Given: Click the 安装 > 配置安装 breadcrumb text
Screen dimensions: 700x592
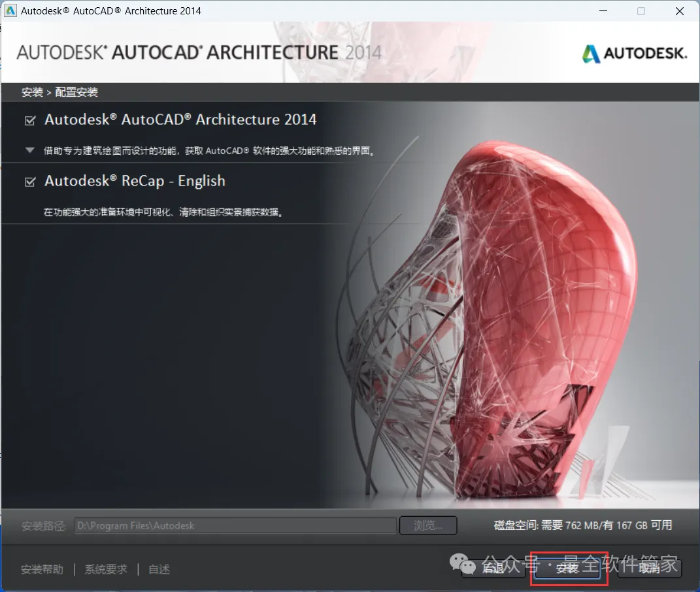Looking at the screenshot, I should (x=60, y=92).
